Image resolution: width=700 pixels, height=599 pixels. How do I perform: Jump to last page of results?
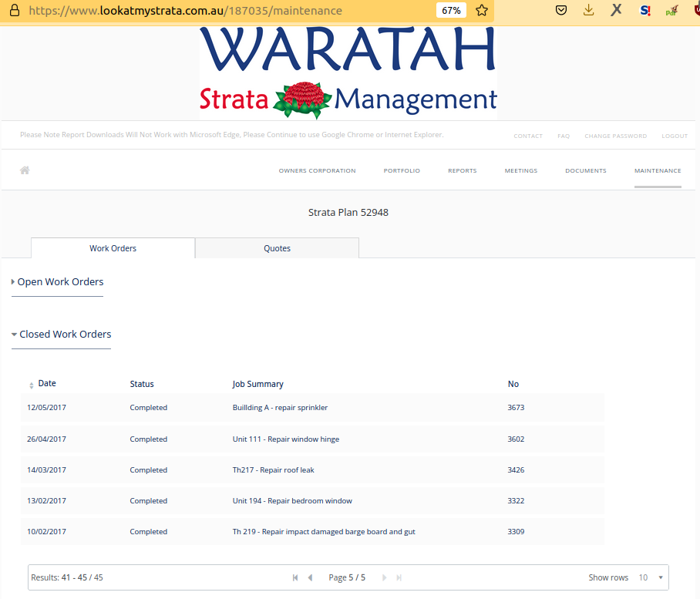(399, 577)
